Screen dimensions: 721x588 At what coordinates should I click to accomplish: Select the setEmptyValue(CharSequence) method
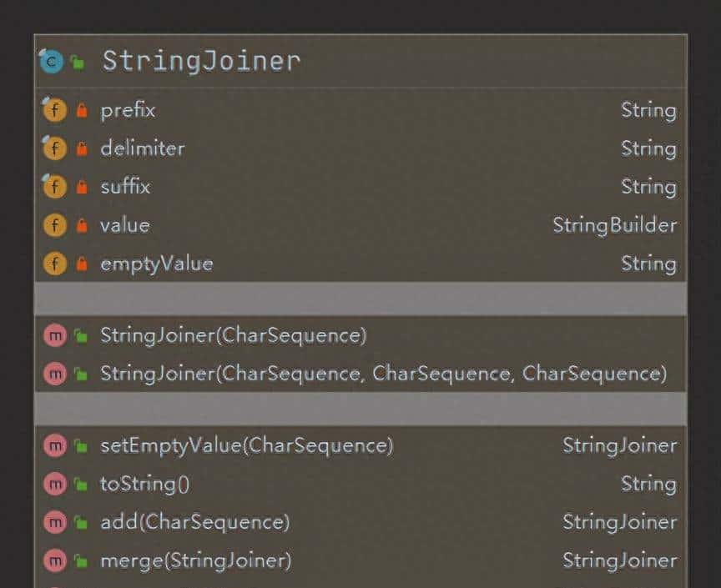(246, 445)
